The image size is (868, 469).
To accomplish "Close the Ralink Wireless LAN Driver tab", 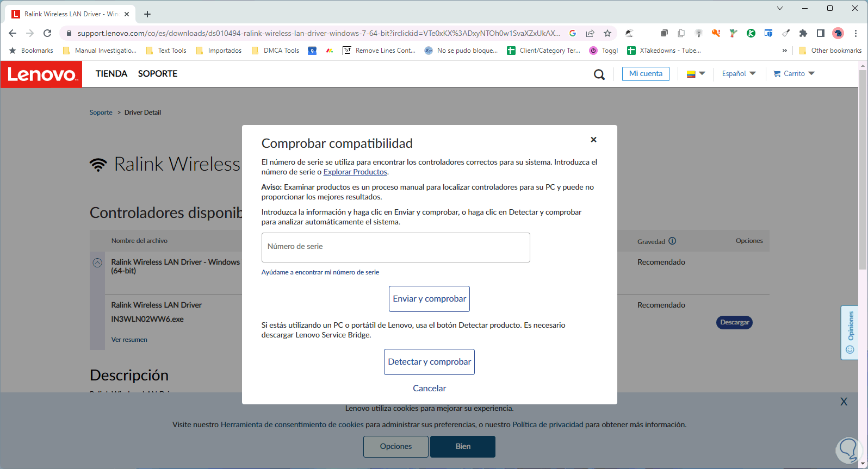I will [x=127, y=14].
